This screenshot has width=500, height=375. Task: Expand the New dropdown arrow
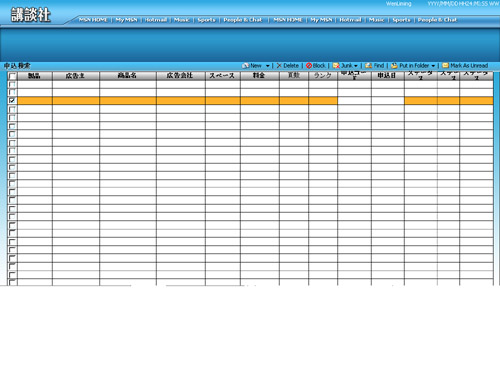click(267, 66)
